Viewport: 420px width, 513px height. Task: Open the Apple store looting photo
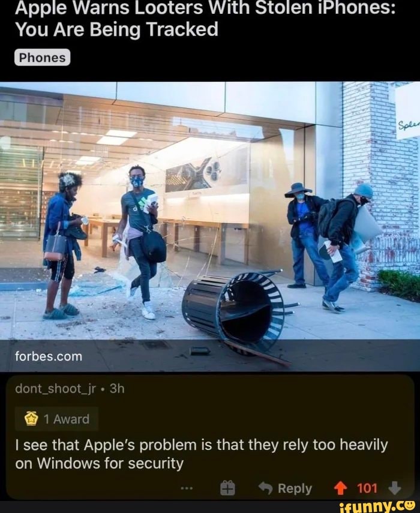tap(210, 226)
